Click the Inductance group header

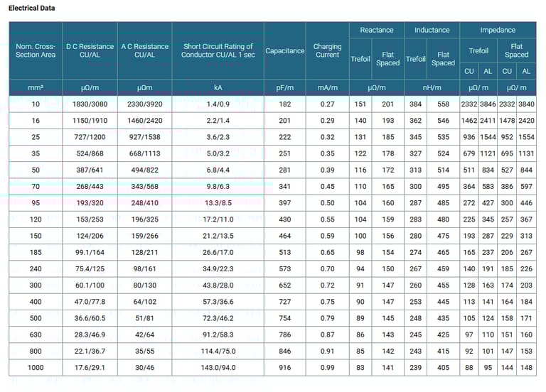(x=432, y=30)
